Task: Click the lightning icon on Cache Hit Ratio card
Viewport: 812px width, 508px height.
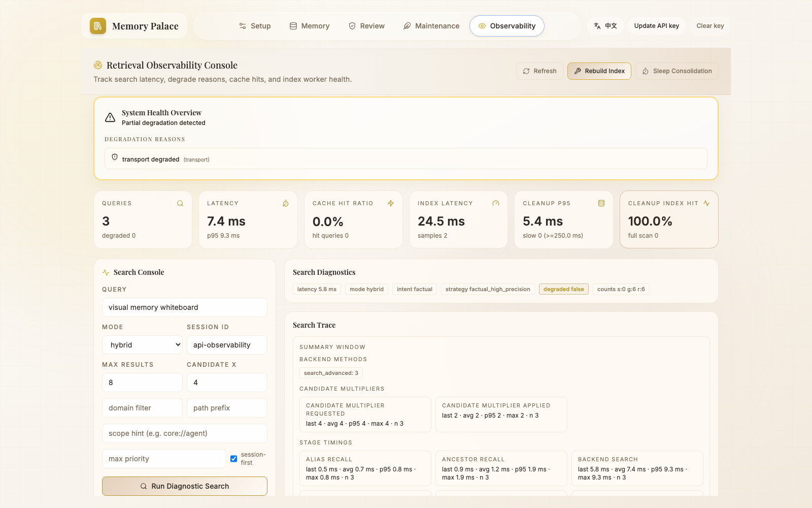Action: pyautogui.click(x=391, y=203)
